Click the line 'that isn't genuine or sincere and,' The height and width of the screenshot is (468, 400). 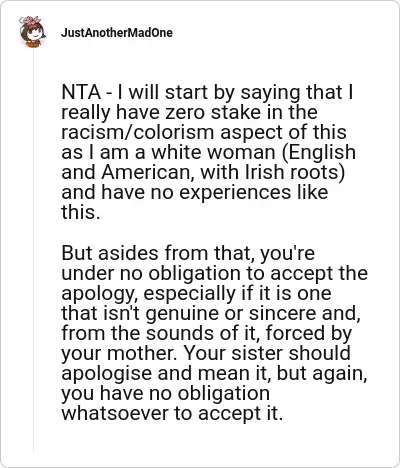(x=211, y=313)
